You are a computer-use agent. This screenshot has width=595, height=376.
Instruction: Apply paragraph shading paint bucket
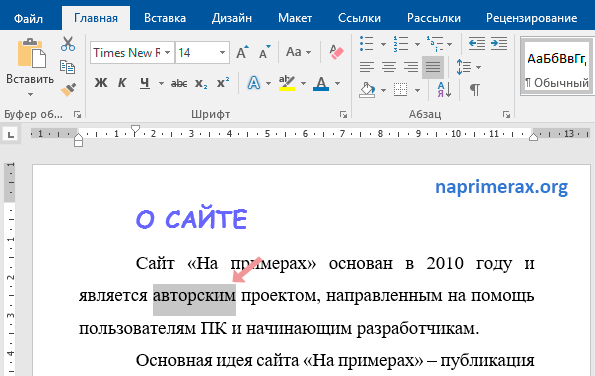tap(367, 90)
